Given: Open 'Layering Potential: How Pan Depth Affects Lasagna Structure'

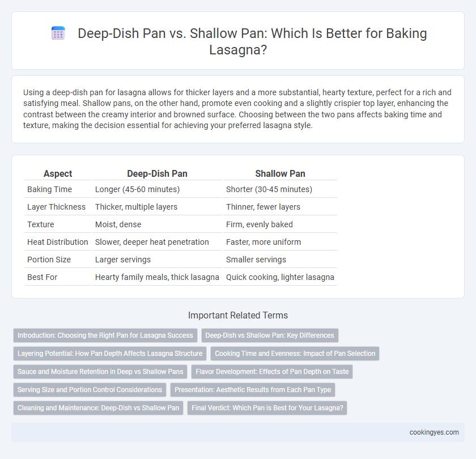Looking at the screenshot, I should 110,354.
